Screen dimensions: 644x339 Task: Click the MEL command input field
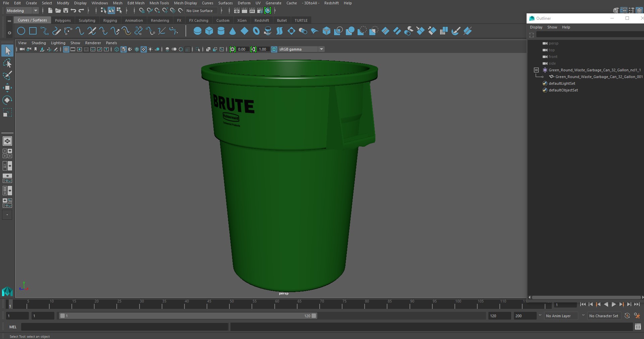point(124,327)
